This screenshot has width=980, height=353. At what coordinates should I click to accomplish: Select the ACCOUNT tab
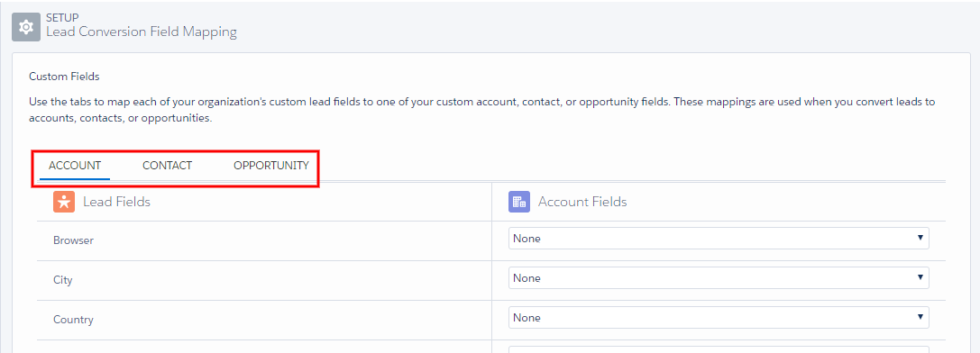(74, 166)
